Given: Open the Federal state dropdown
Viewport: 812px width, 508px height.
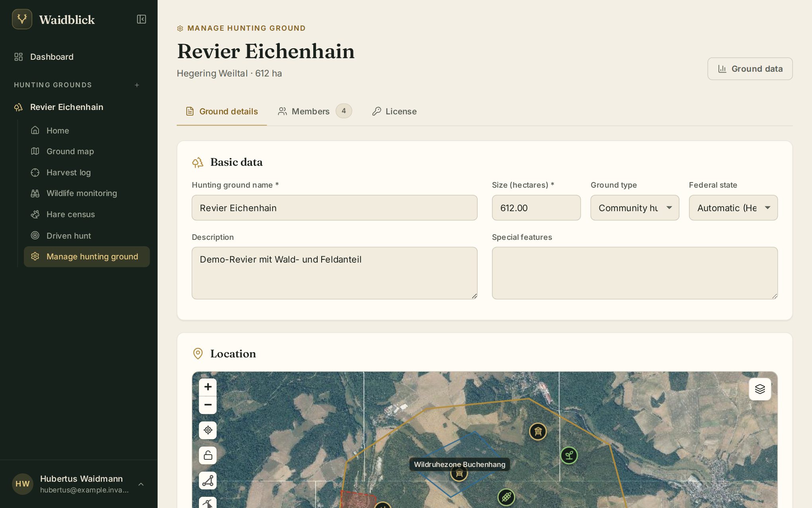Looking at the screenshot, I should click(x=733, y=208).
